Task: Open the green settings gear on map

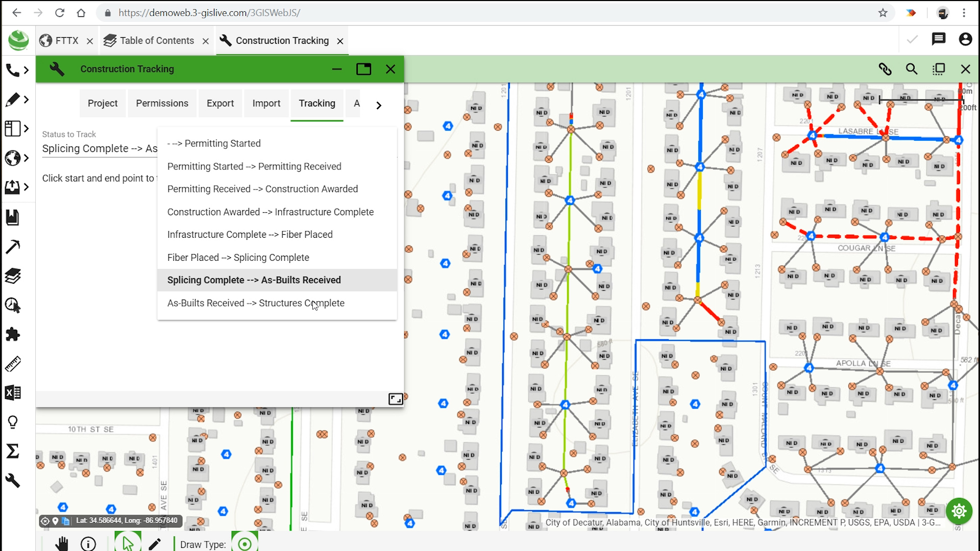Action: [x=959, y=511]
